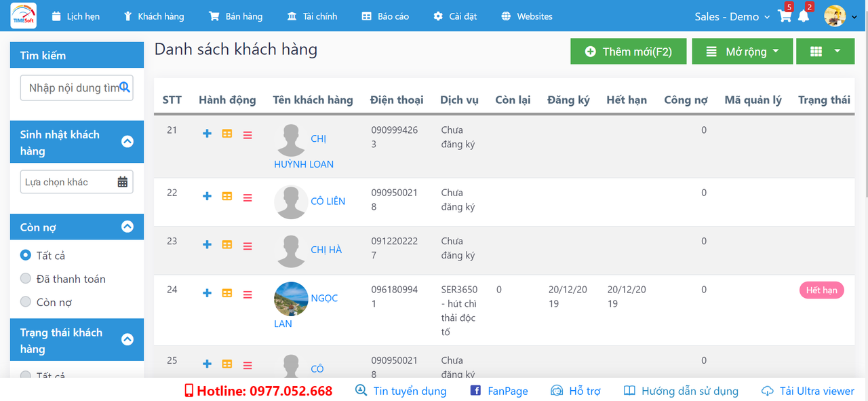Open the notifications bell
This screenshot has width=868, height=401.
point(804,16)
